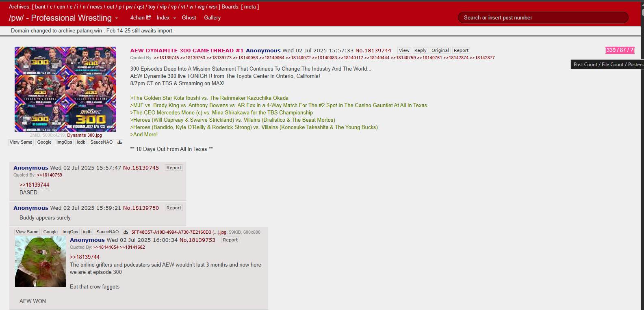Click the Original button on the thread
The height and width of the screenshot is (310, 644).
click(x=440, y=50)
